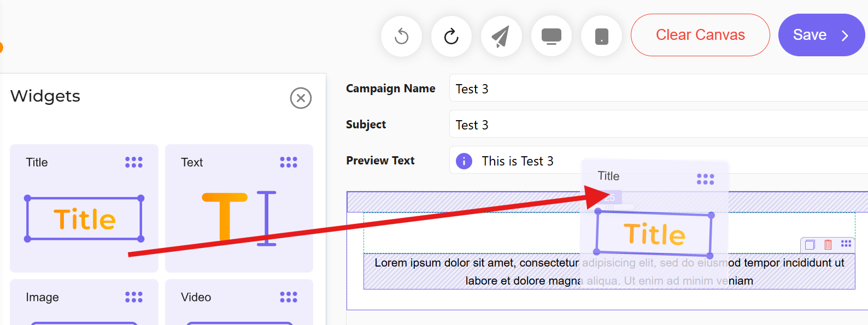Click the Widgets panel heading
The width and height of the screenshot is (868, 325).
click(45, 96)
